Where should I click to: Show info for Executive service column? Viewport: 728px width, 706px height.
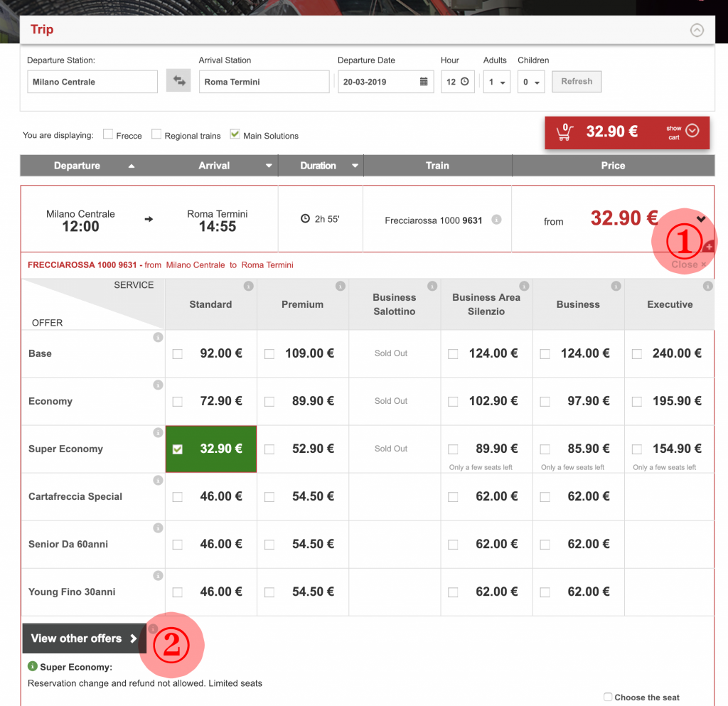point(707,286)
